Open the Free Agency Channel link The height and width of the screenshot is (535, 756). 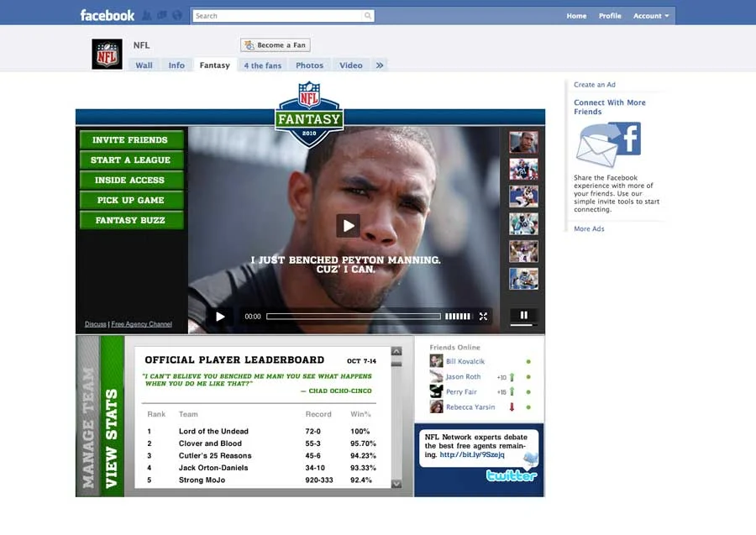[x=142, y=324]
